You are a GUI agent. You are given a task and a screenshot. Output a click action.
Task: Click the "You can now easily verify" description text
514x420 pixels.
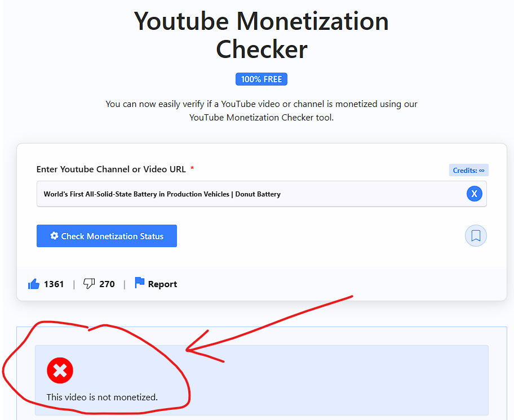coord(262,111)
